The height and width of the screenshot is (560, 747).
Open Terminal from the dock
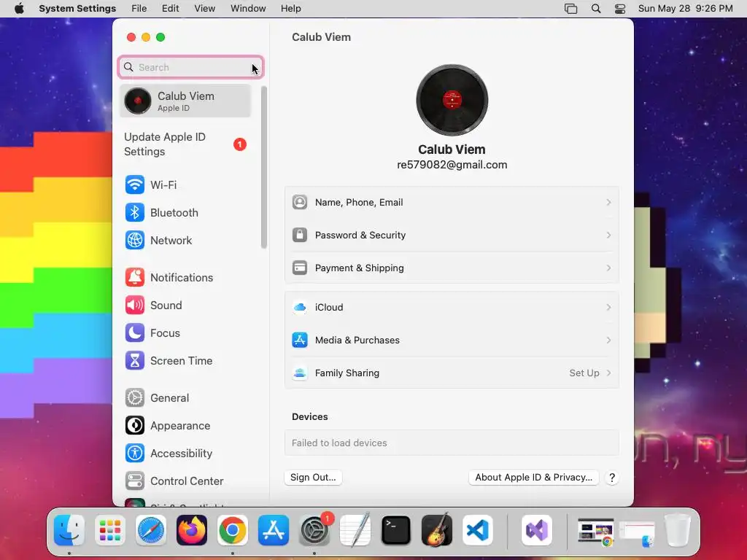[396, 530]
